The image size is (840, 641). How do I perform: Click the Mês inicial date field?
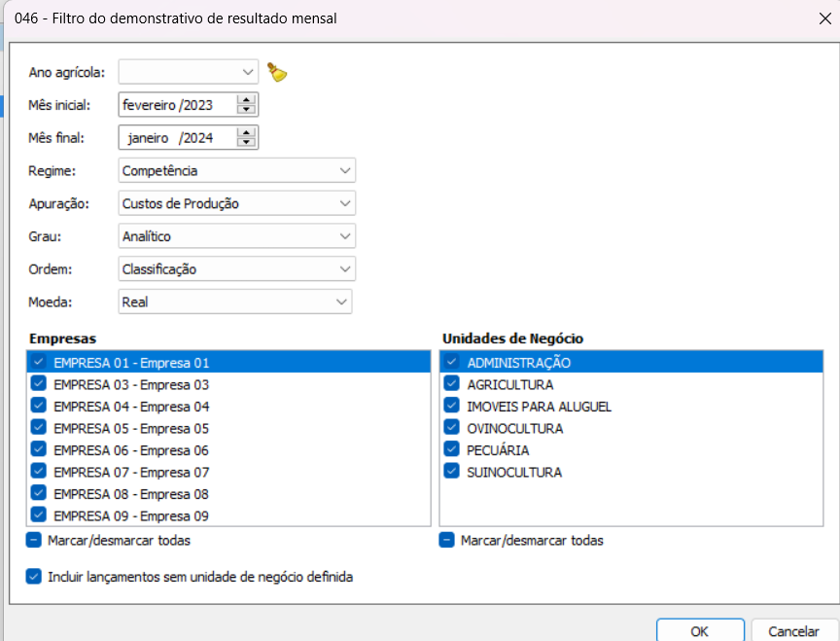pyautogui.click(x=175, y=105)
